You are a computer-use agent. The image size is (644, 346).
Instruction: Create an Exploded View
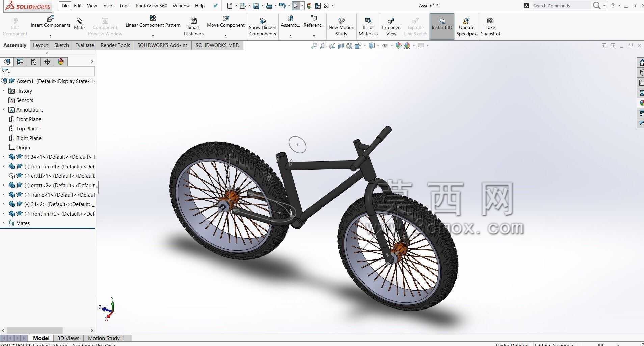click(x=391, y=27)
